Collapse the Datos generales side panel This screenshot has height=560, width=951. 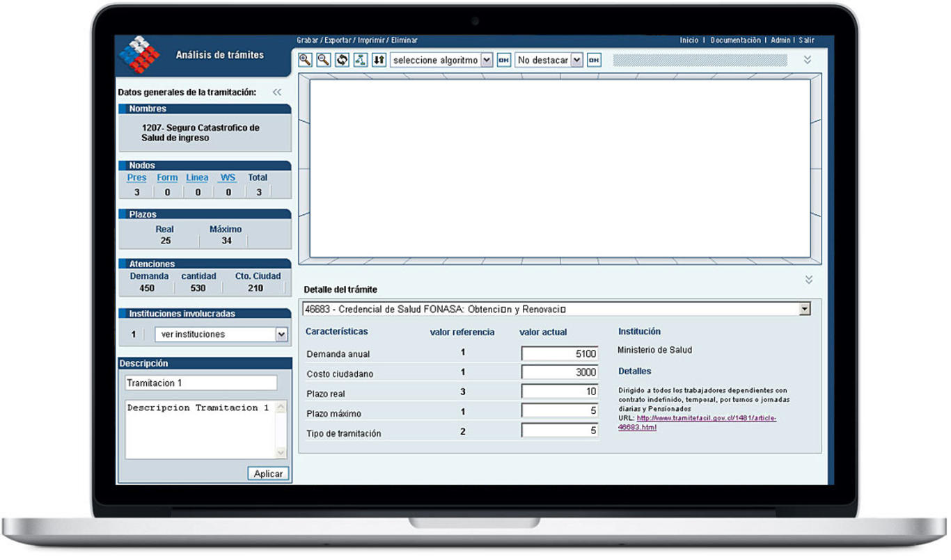pos(277,93)
